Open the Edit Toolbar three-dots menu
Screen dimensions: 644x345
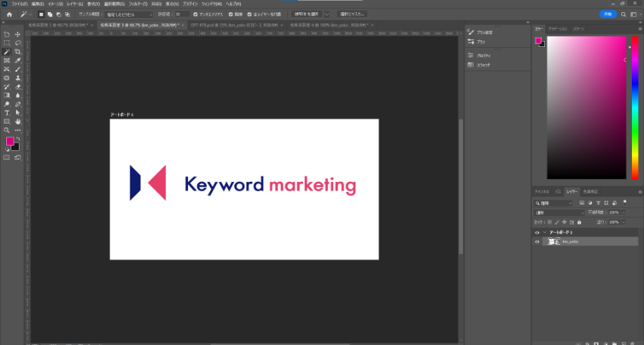[17, 130]
